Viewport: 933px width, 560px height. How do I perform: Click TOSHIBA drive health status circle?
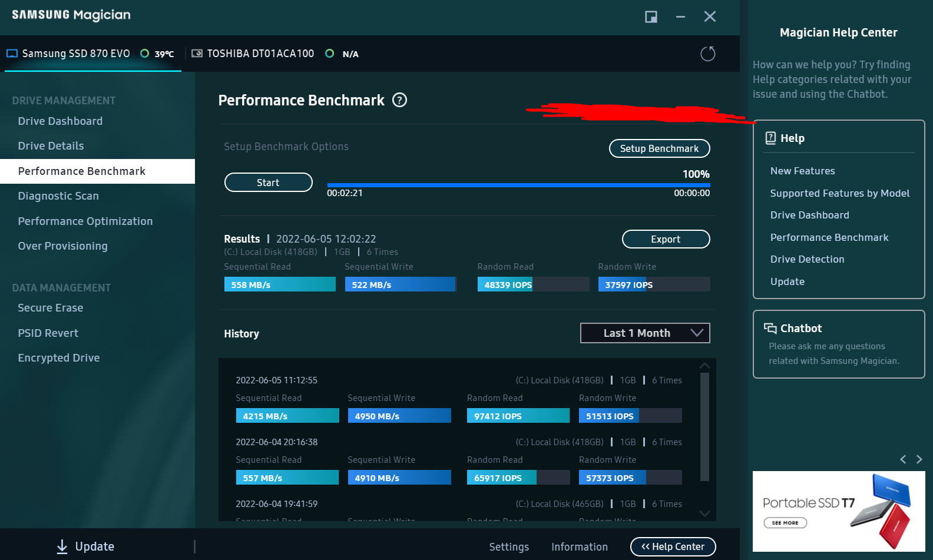330,54
